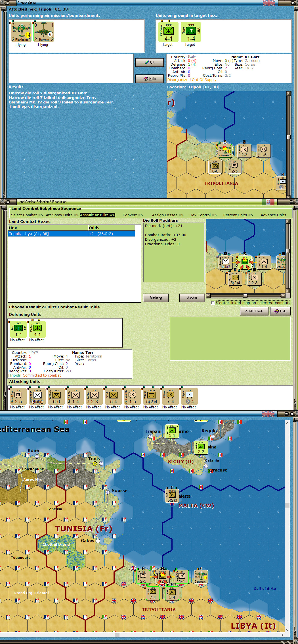The height and width of the screenshot is (644, 298).
Task: Click the Blitzkrieg combat table button
Action: point(156,298)
